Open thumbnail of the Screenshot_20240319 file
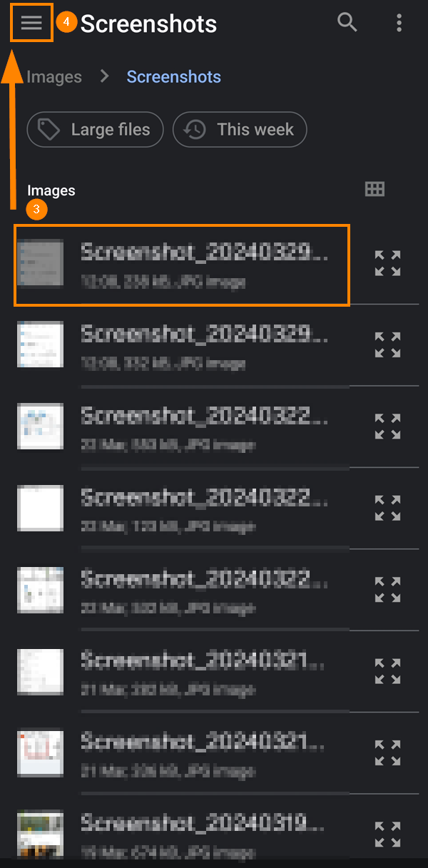The height and width of the screenshot is (868, 428). [40, 833]
